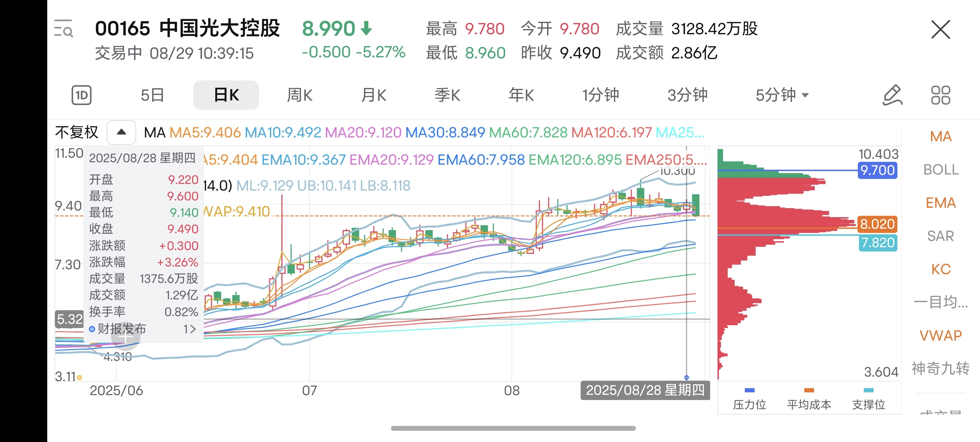
Task: Click the 涨跌幅 +3.26% row in tooltip
Action: pos(143,262)
